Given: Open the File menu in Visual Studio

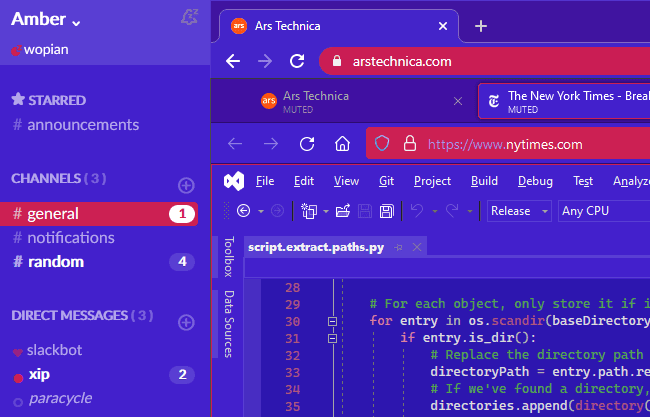Looking at the screenshot, I should (x=265, y=181).
